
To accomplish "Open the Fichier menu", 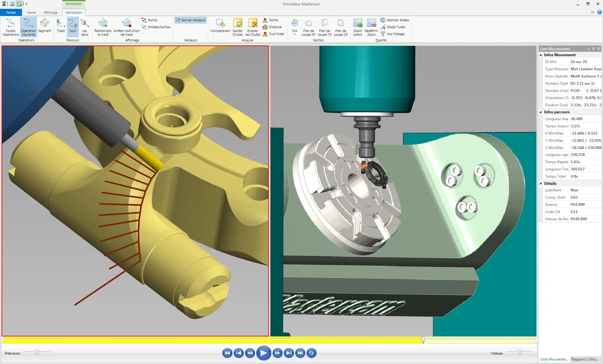I will coord(11,13).
